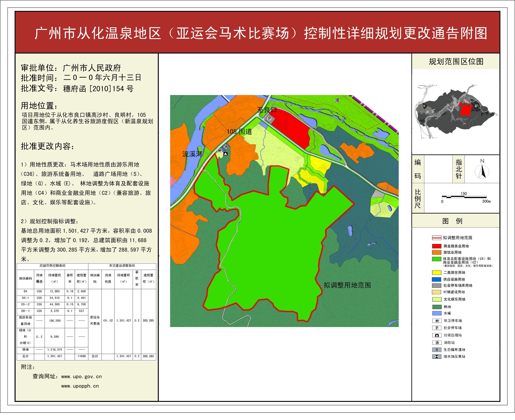
Task: Click the orange hotel land legend swatch
Action: click(x=437, y=253)
